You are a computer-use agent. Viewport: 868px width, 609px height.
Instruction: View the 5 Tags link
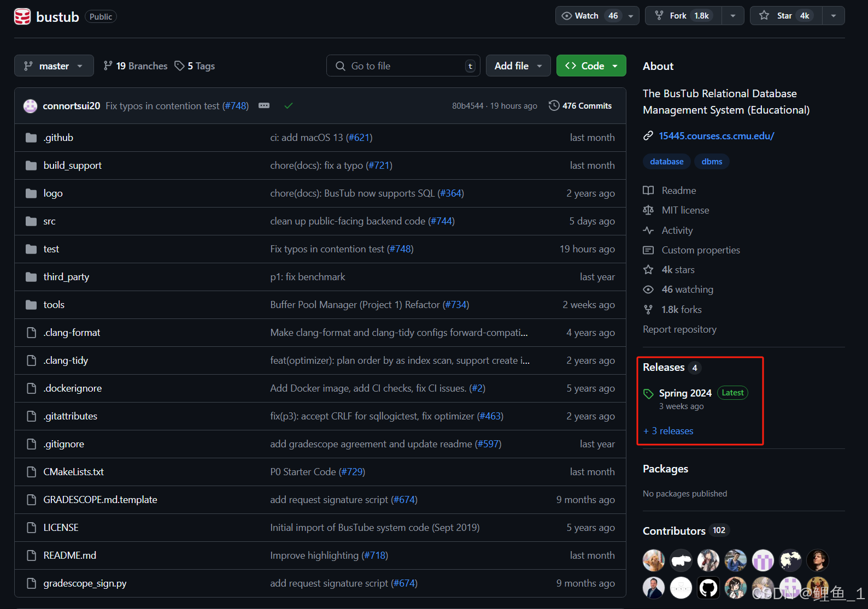point(195,66)
